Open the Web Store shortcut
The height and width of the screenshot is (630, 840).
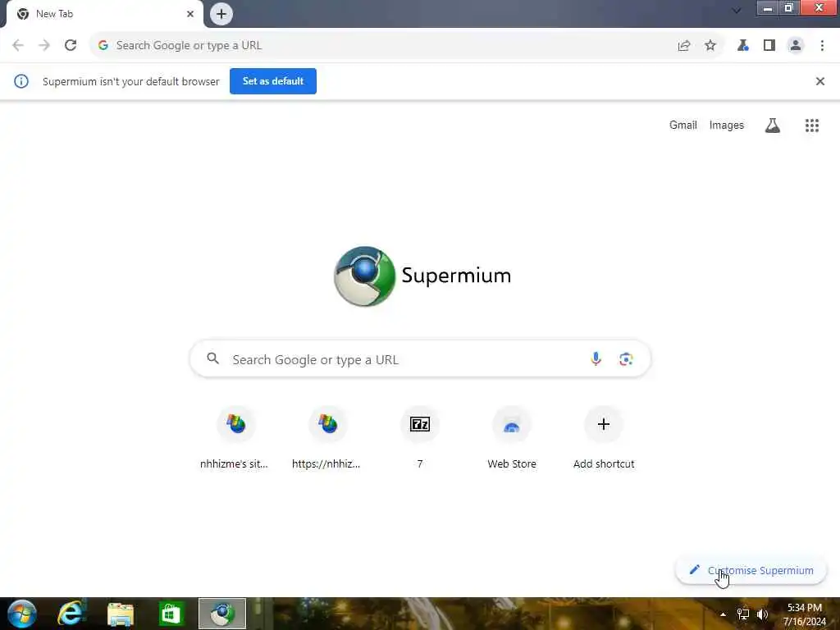tap(512, 438)
